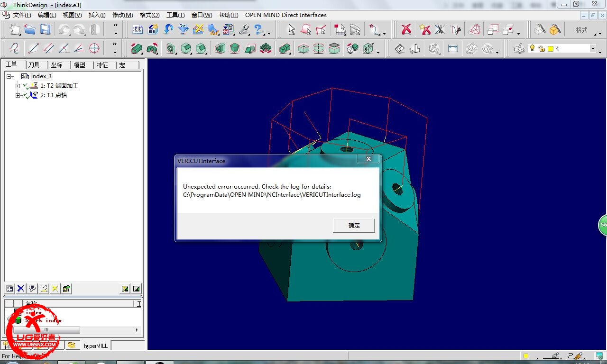This screenshot has height=364, width=607.
Task: Toggle checkmark on job 2 T3 点钻
Action: point(26,95)
